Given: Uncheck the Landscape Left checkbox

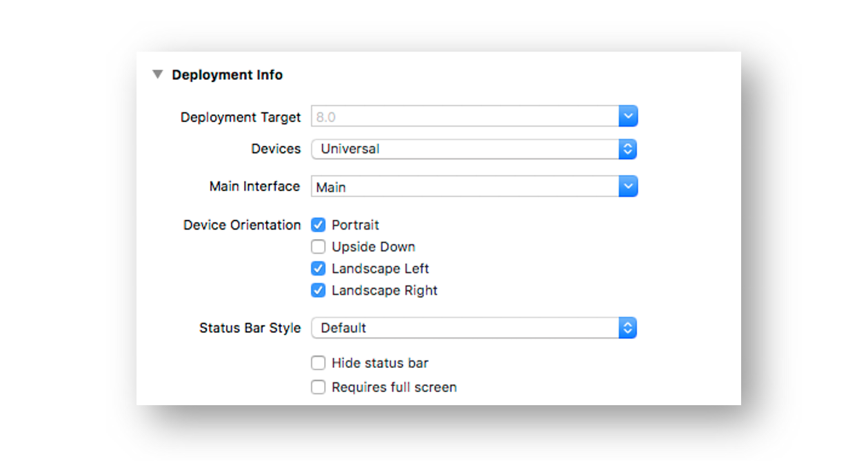Looking at the screenshot, I should pos(318,269).
